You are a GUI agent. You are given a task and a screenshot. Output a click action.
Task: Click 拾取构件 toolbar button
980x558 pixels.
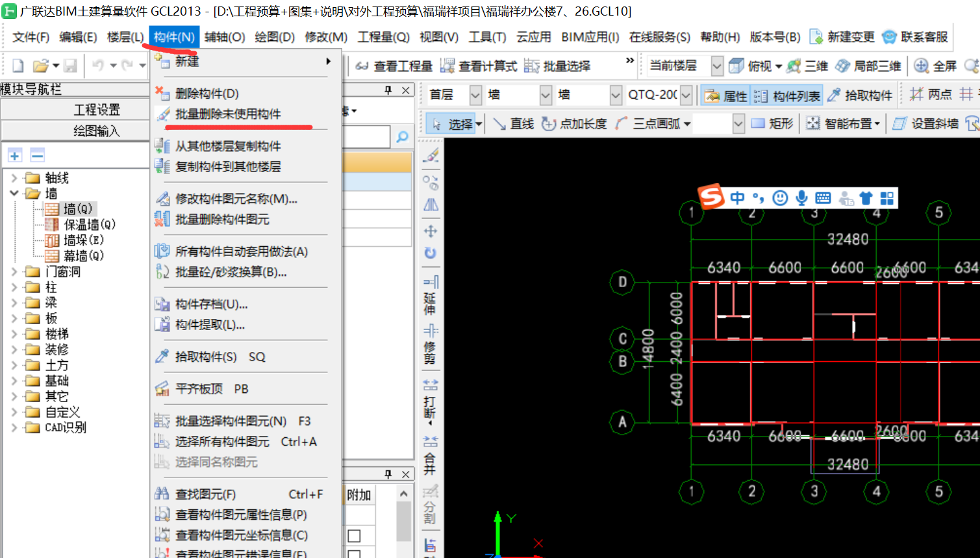[x=860, y=95]
